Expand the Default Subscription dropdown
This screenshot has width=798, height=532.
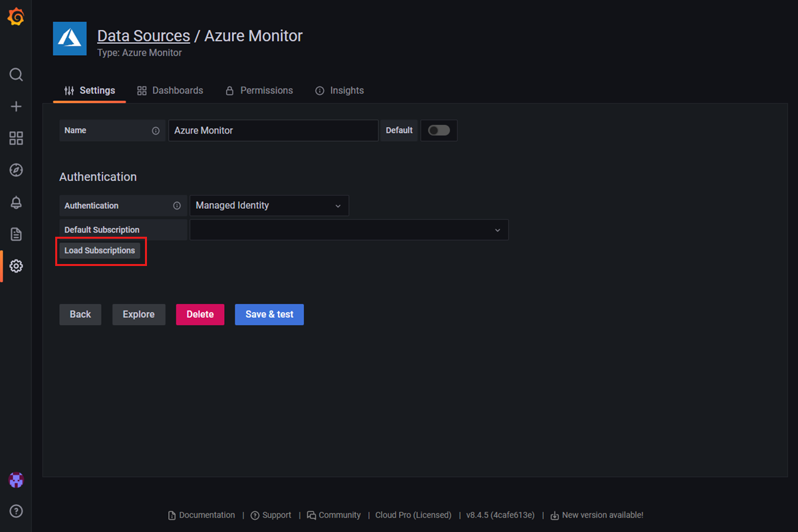click(x=349, y=229)
